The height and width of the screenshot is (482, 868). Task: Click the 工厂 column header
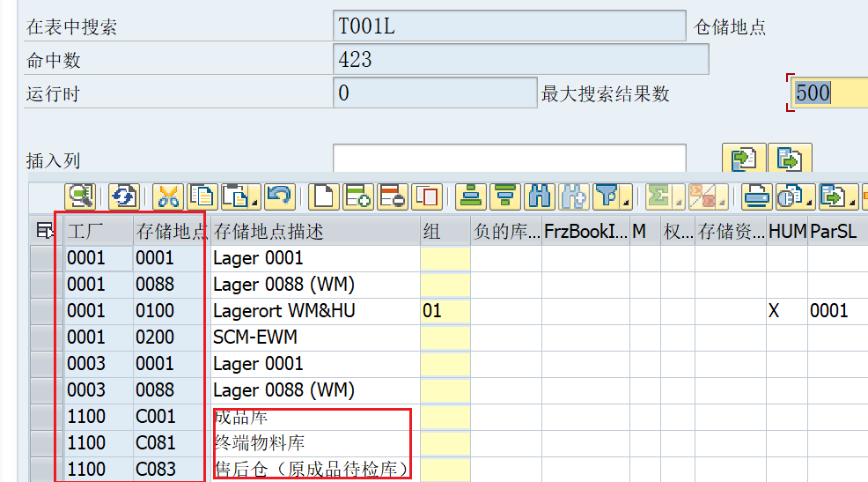(x=99, y=231)
